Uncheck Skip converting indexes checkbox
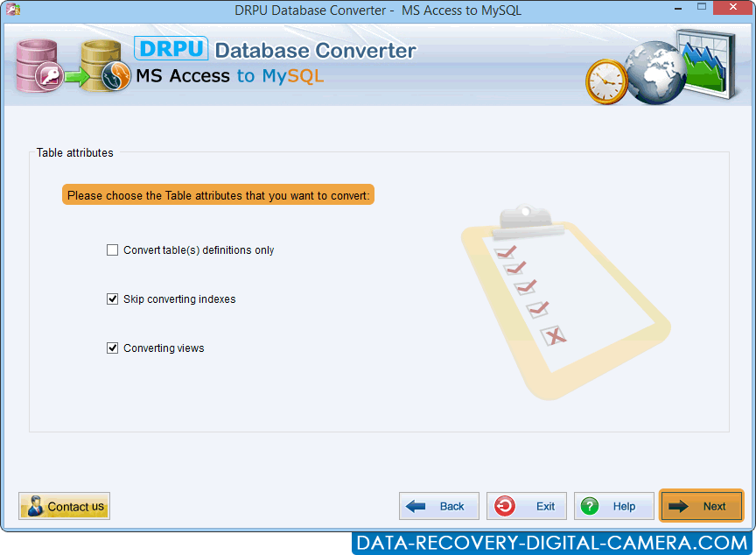 [112, 299]
